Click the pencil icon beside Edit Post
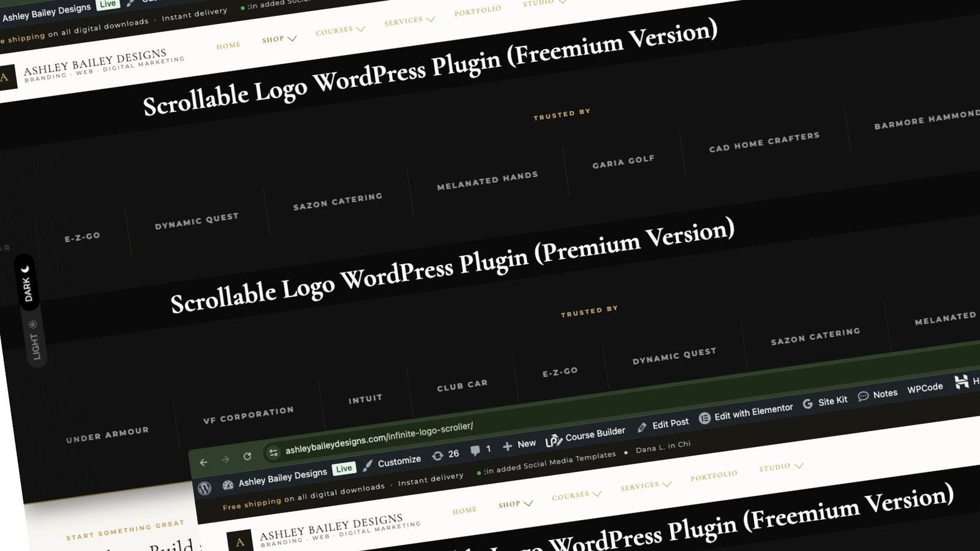Image resolution: width=980 pixels, height=551 pixels. [x=642, y=427]
